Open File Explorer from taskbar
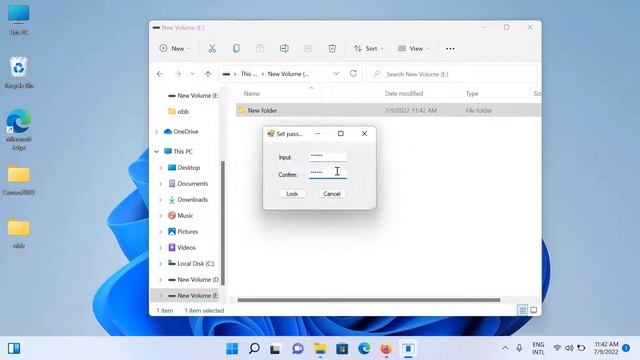The width and height of the screenshot is (640, 360). click(x=320, y=349)
